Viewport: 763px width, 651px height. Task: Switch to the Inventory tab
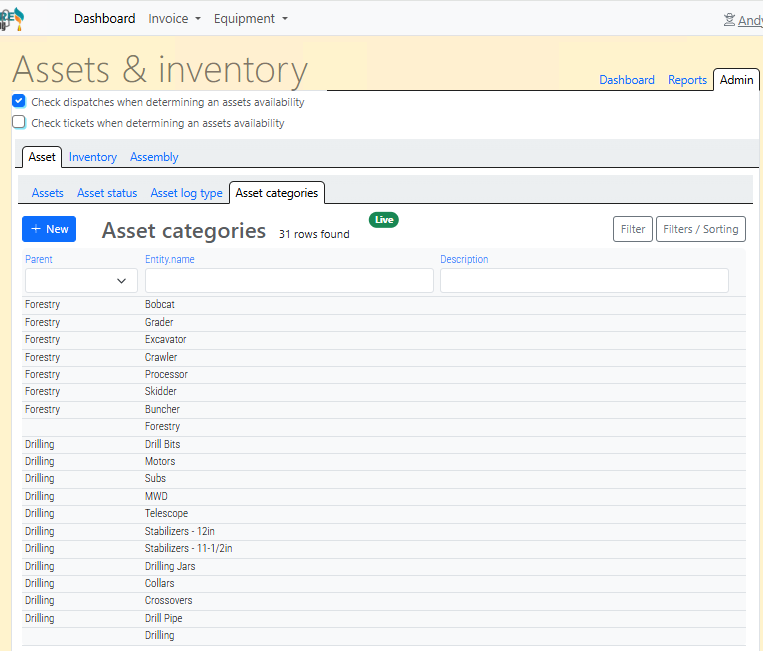pos(92,157)
